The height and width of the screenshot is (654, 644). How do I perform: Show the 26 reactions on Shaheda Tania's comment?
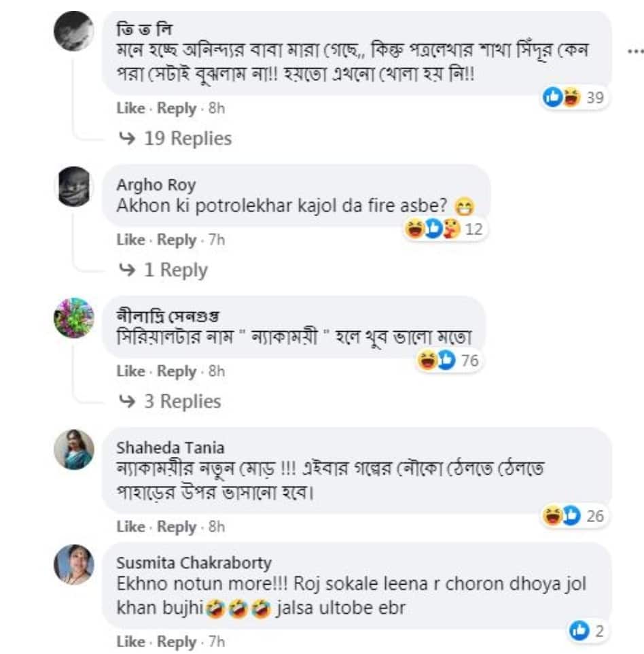[x=573, y=516]
